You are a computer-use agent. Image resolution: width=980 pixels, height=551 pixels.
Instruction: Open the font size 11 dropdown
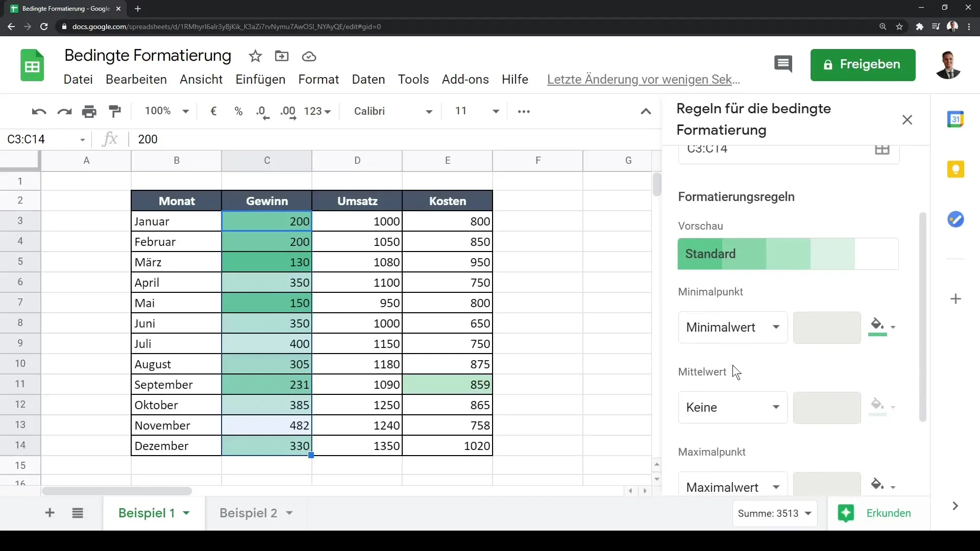(x=477, y=111)
